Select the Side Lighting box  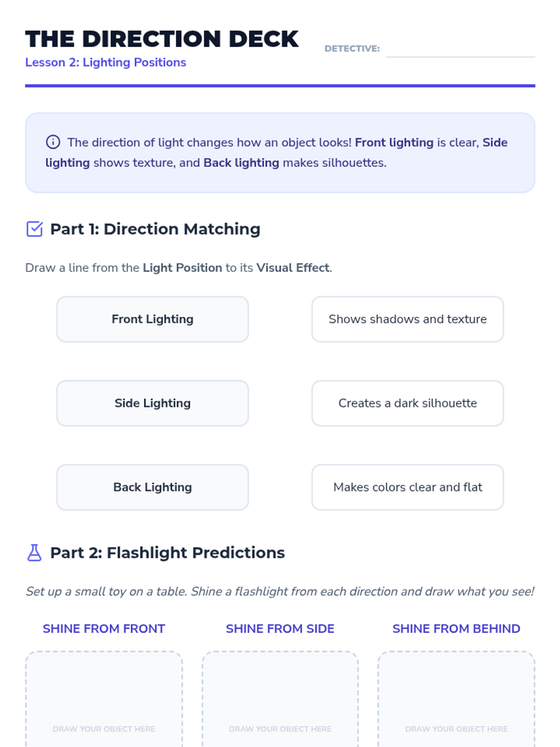153,403
